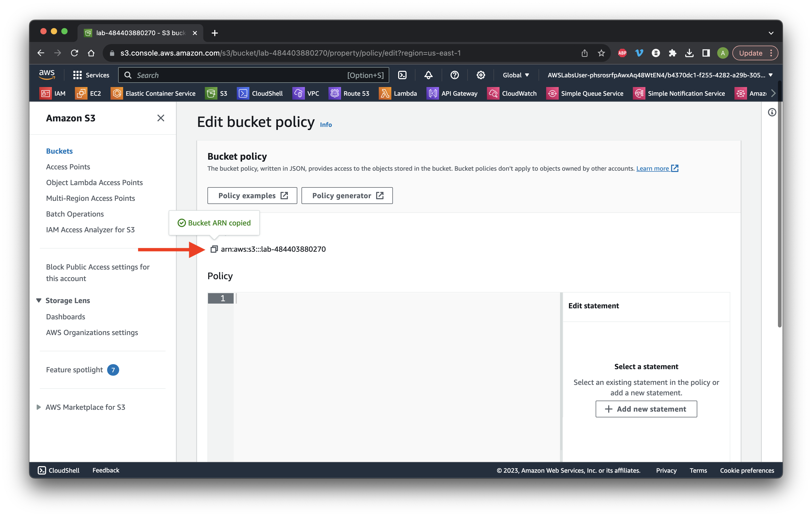Follow the Learn more link
Image resolution: width=812 pixels, height=517 pixels.
(657, 168)
